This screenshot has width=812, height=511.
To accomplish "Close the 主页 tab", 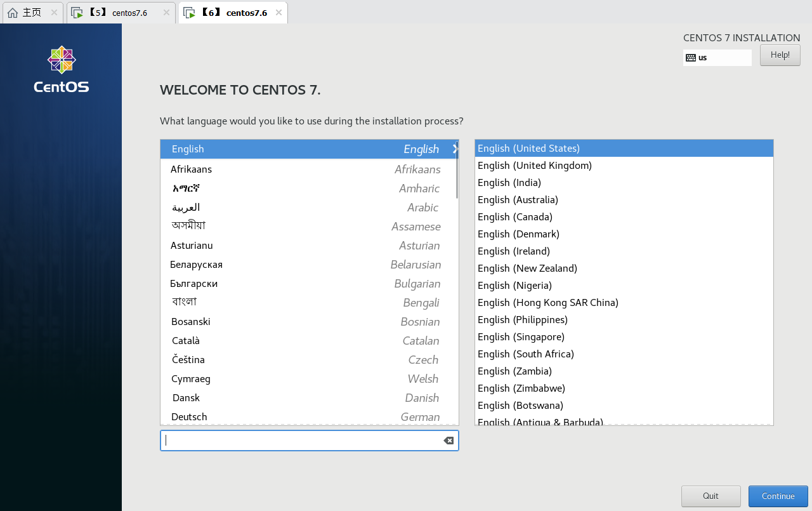I will pyautogui.click(x=54, y=13).
